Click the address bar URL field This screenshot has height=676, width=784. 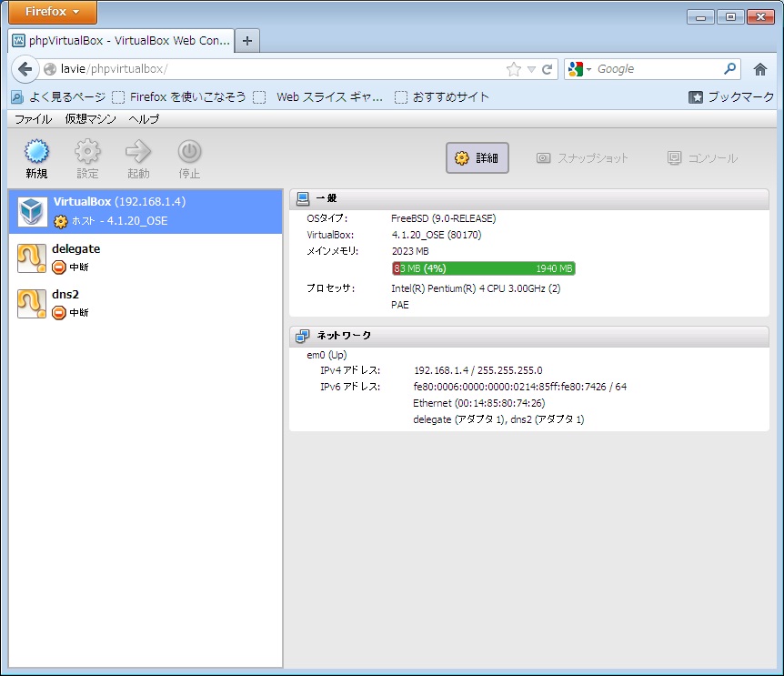(280, 69)
